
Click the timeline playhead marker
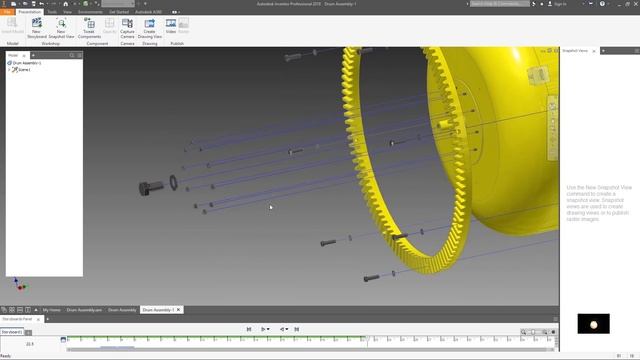[367, 339]
